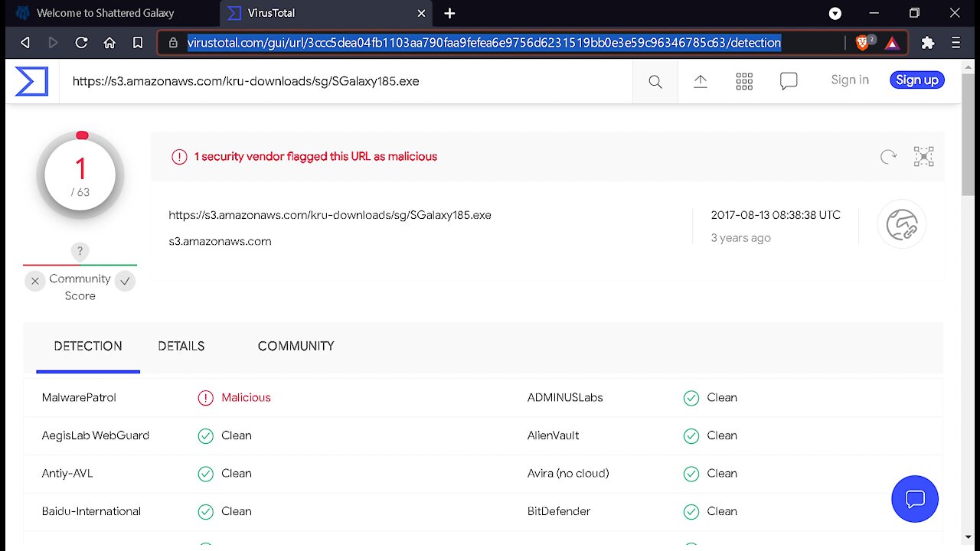
Task: Click the search magnifier icon
Action: tap(655, 81)
